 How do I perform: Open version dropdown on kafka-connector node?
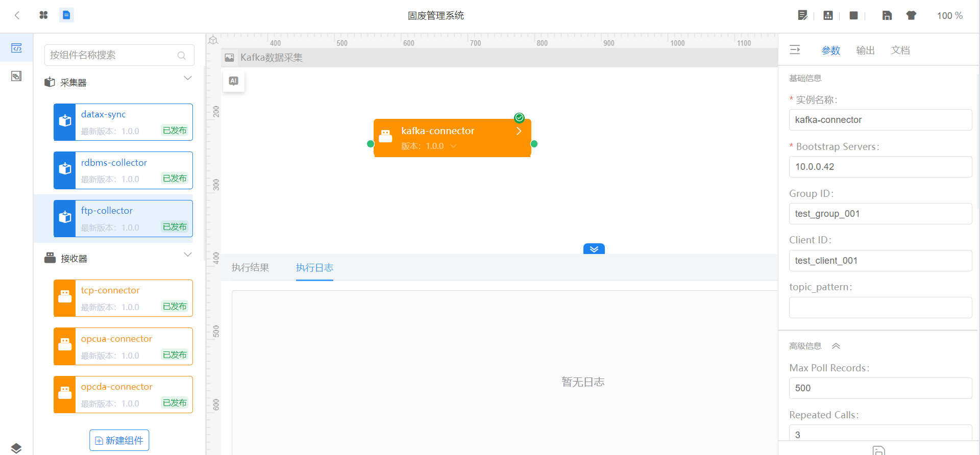453,146
